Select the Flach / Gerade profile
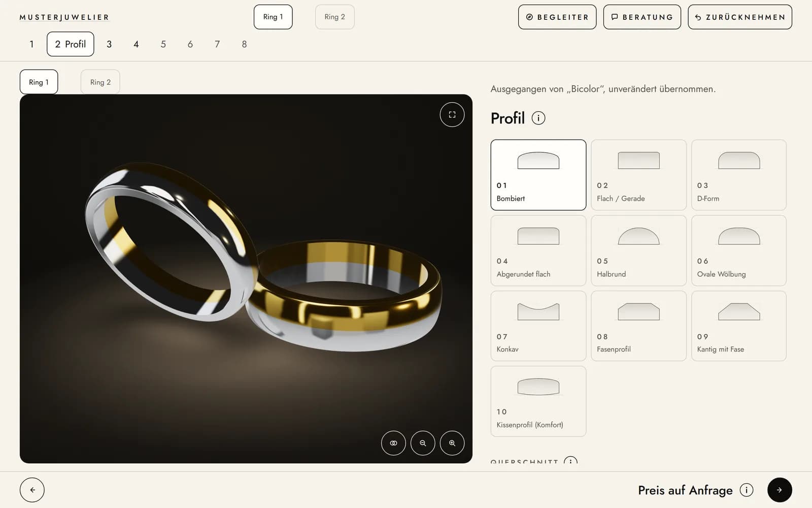The width and height of the screenshot is (812, 508). tap(638, 175)
